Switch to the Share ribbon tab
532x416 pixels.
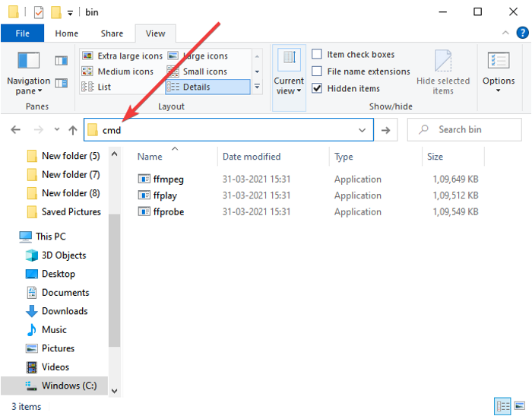coord(112,33)
